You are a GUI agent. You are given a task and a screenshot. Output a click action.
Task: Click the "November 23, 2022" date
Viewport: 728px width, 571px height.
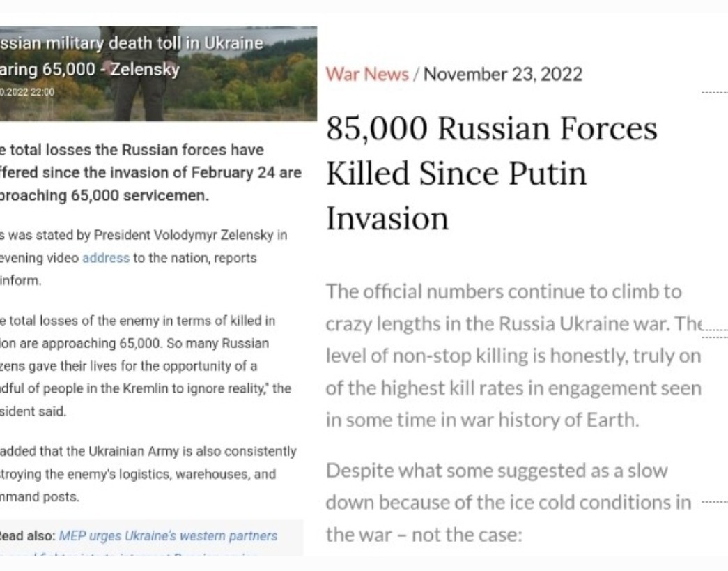(x=503, y=75)
